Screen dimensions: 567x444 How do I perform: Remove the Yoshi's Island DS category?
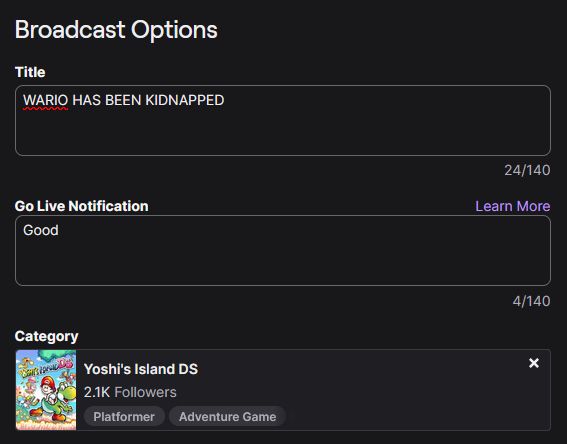tap(534, 363)
